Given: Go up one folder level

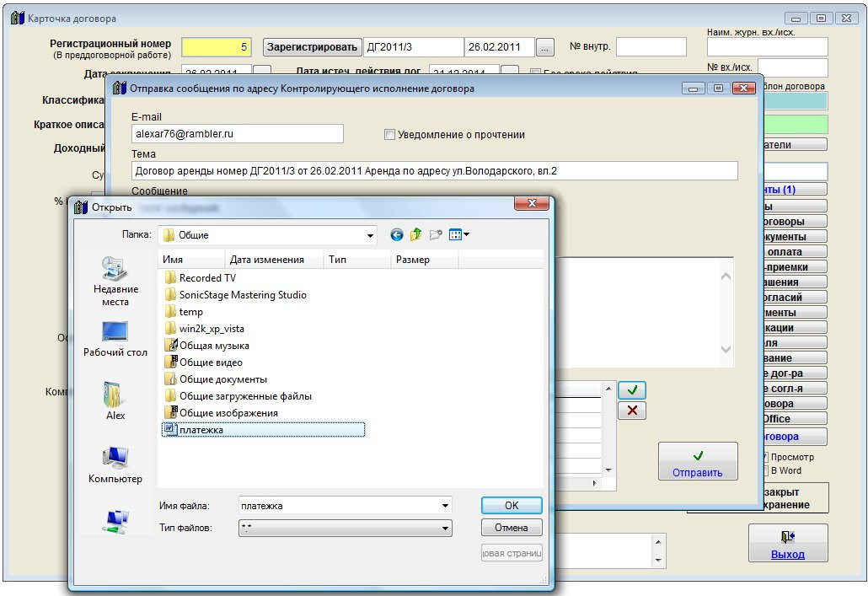Looking at the screenshot, I should point(415,235).
